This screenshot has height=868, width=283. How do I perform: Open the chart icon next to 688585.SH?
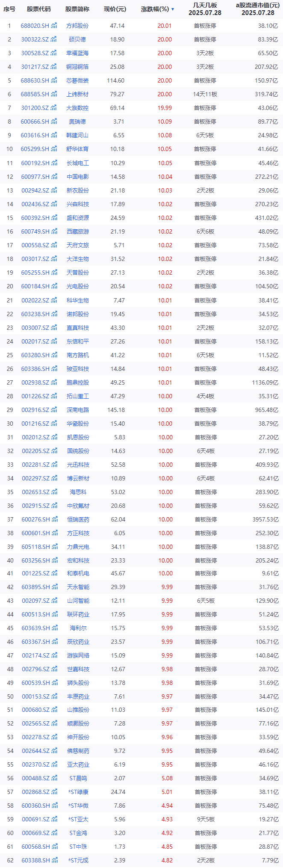54,94
